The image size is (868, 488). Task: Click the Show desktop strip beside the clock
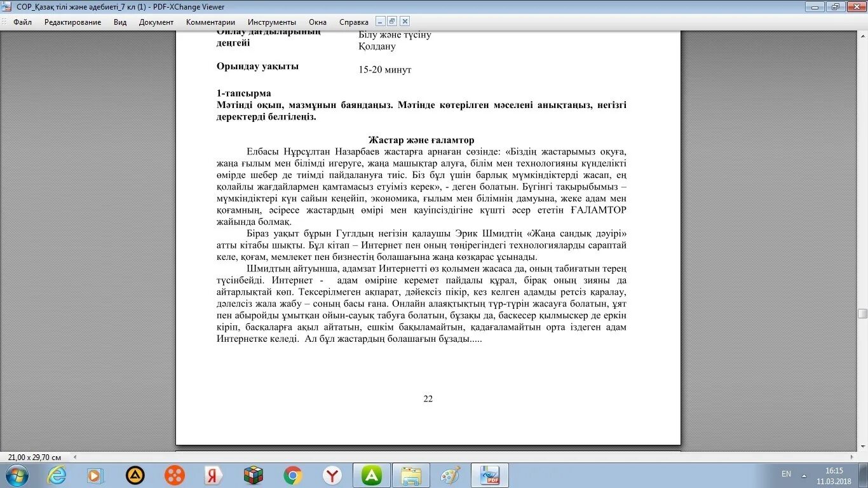coord(863,475)
